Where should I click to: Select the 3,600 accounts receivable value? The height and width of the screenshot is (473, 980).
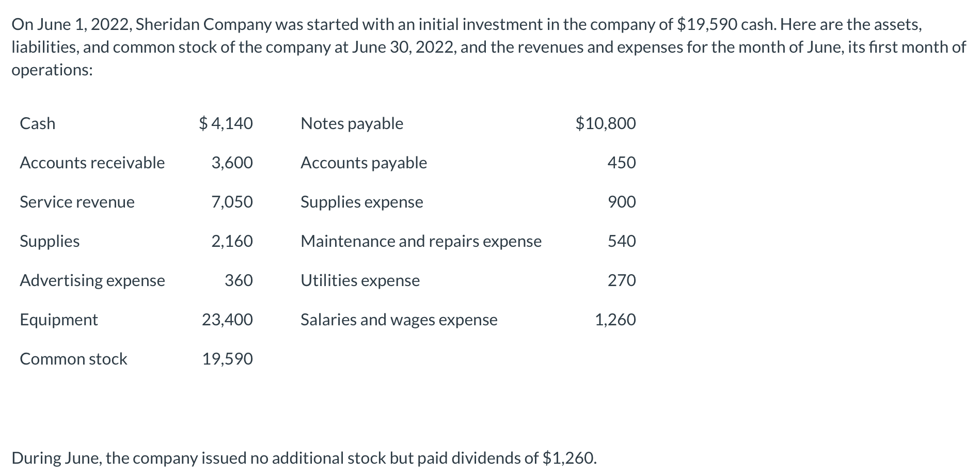tap(232, 163)
